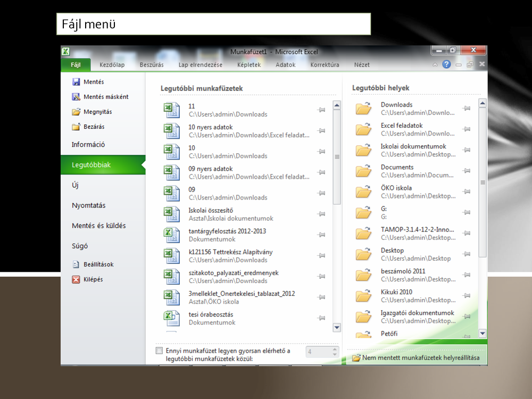The height and width of the screenshot is (399, 532).
Task: Click the recent workbooks scrollbar thumb
Action: 337,157
